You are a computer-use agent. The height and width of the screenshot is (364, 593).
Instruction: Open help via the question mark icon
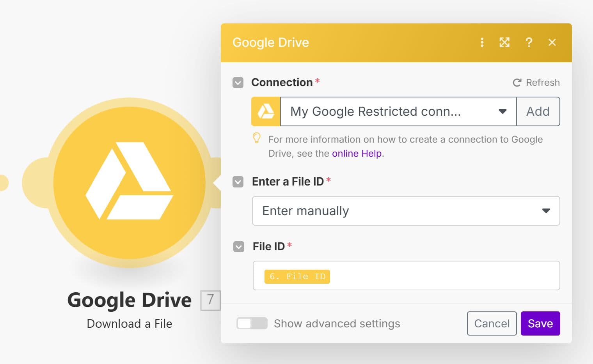529,42
